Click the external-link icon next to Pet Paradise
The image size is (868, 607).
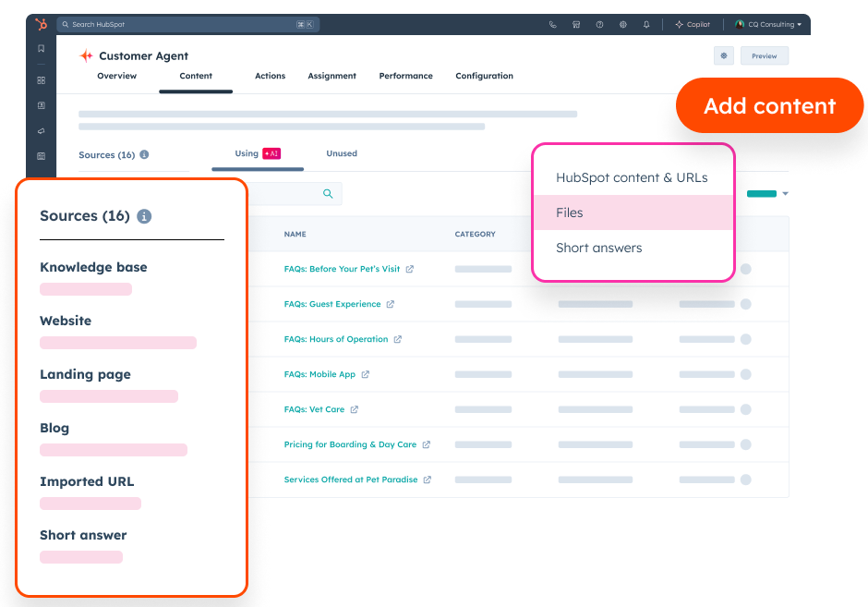pyautogui.click(x=428, y=480)
